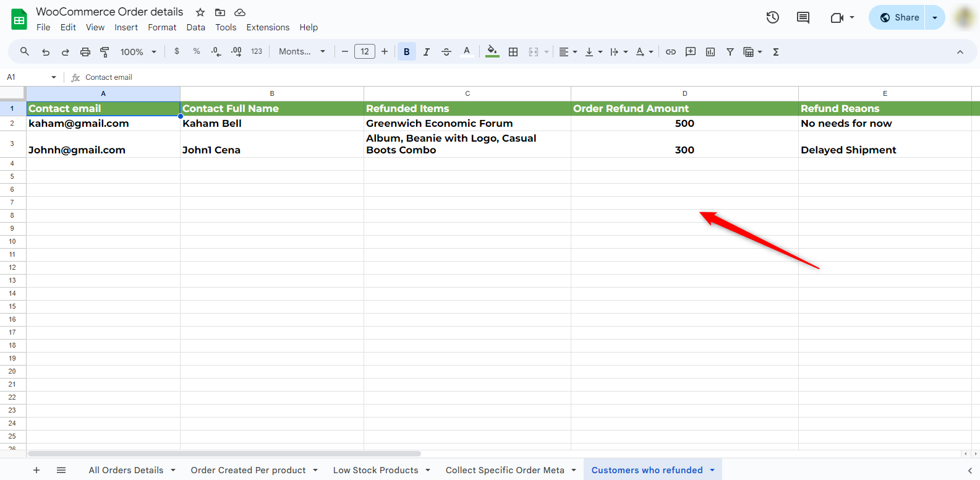
Task: Click the insert chart icon
Action: pos(710,52)
